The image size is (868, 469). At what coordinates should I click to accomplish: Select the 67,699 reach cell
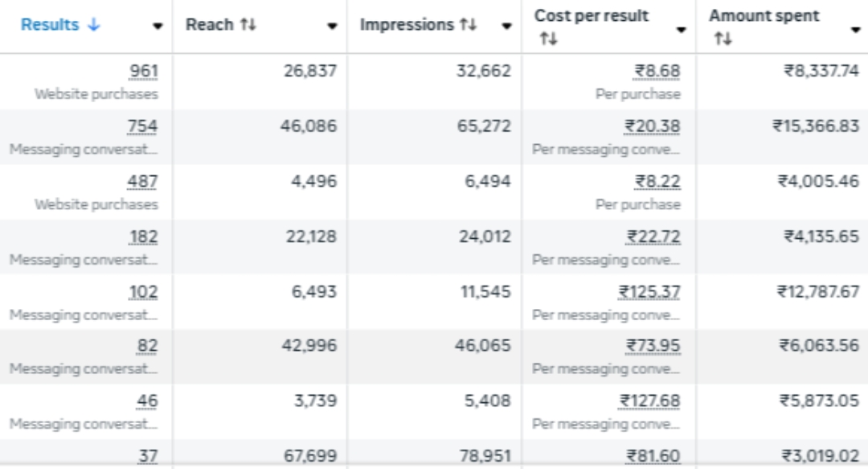[x=310, y=456]
